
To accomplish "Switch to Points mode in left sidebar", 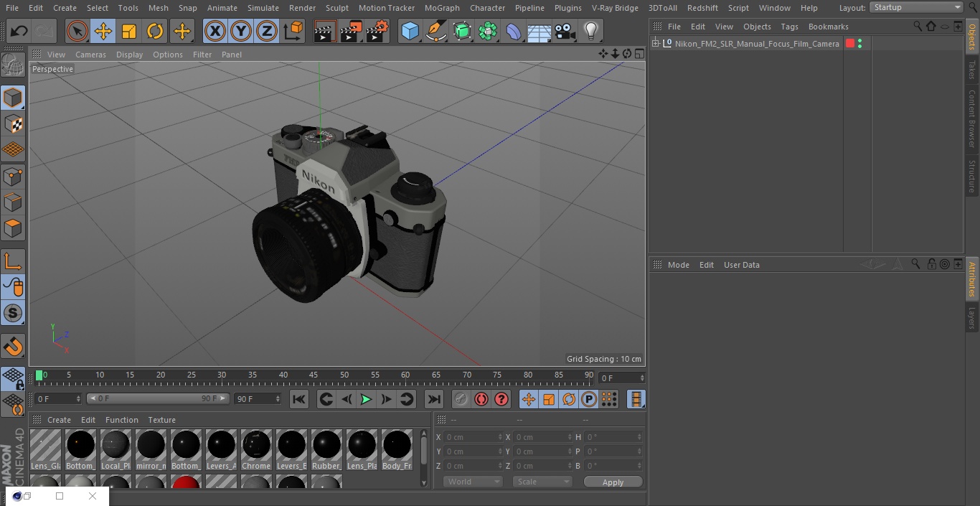I will tap(13, 176).
